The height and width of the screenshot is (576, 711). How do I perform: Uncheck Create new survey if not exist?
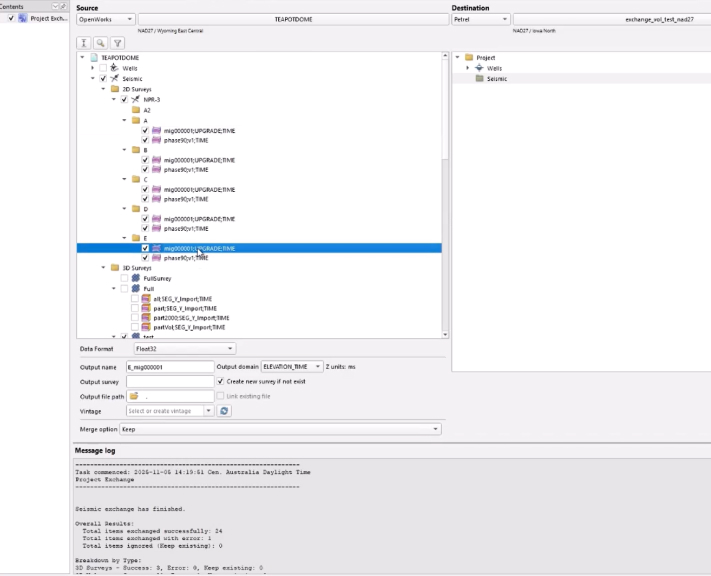(221, 381)
